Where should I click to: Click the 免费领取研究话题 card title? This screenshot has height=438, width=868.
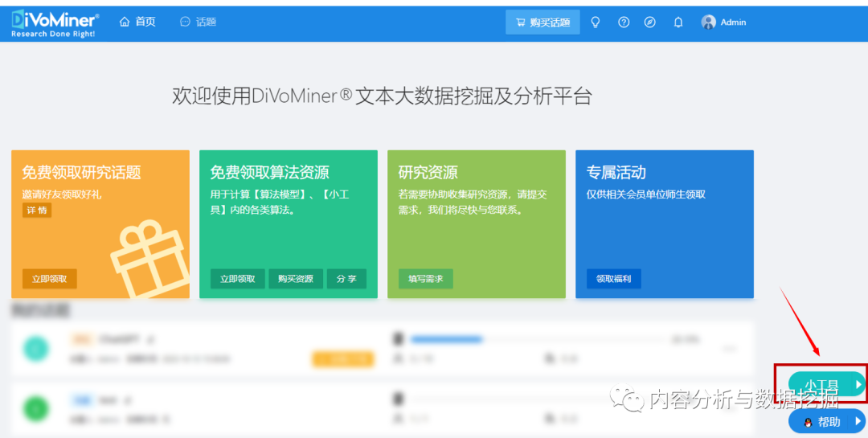[x=81, y=172]
